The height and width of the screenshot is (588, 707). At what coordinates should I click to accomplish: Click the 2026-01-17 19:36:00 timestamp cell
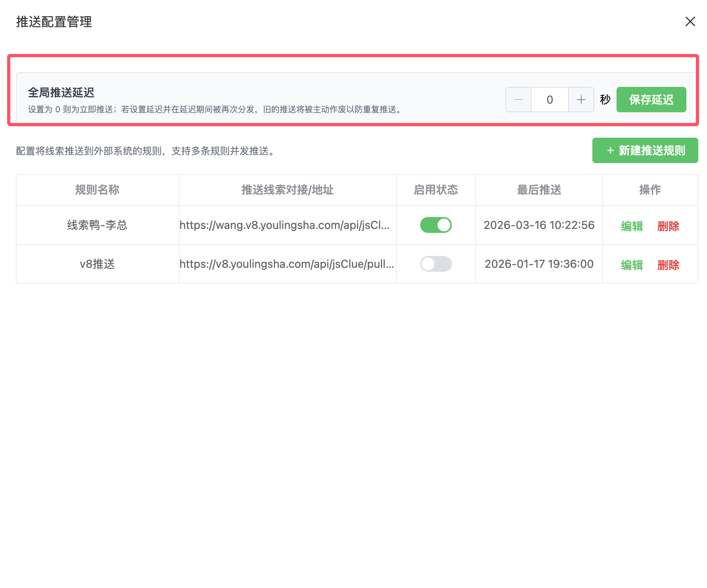coord(539,264)
